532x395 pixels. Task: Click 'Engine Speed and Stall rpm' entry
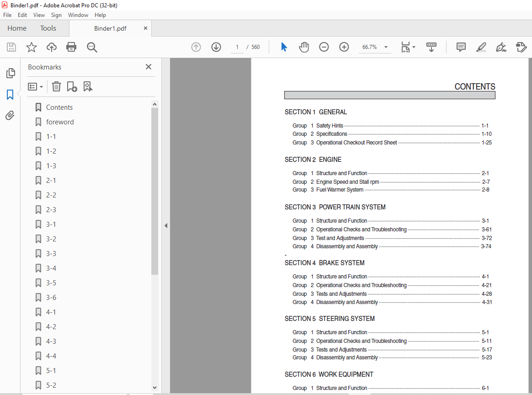point(348,182)
